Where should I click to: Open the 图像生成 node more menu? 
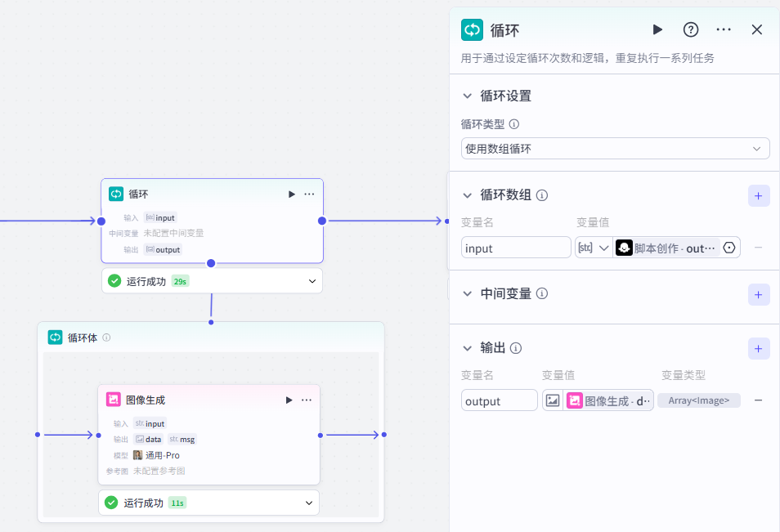tap(307, 400)
